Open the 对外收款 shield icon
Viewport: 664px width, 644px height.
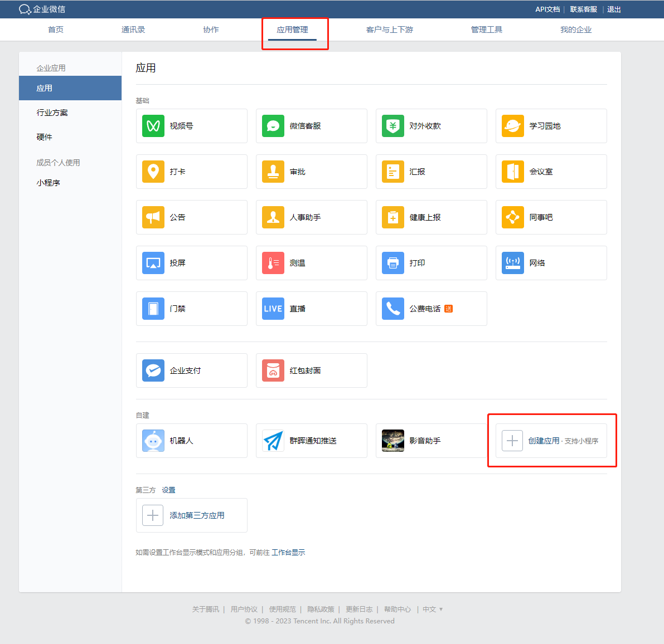pos(393,126)
